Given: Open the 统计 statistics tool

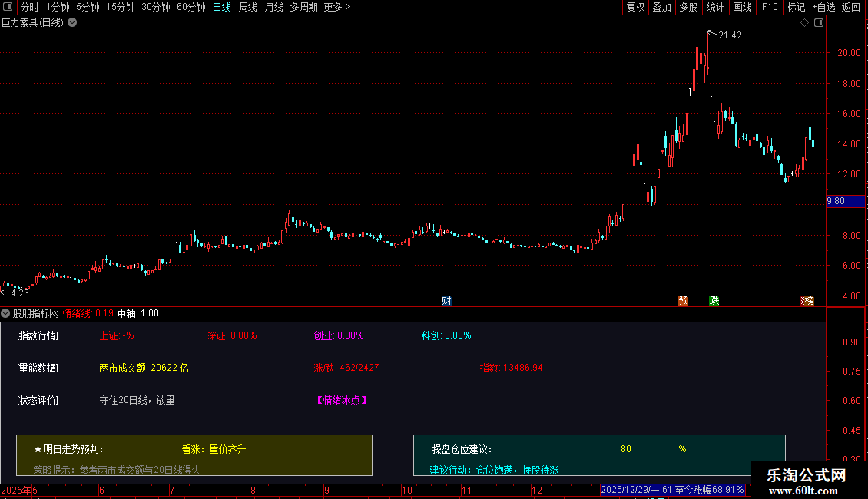Looking at the screenshot, I should [x=714, y=7].
